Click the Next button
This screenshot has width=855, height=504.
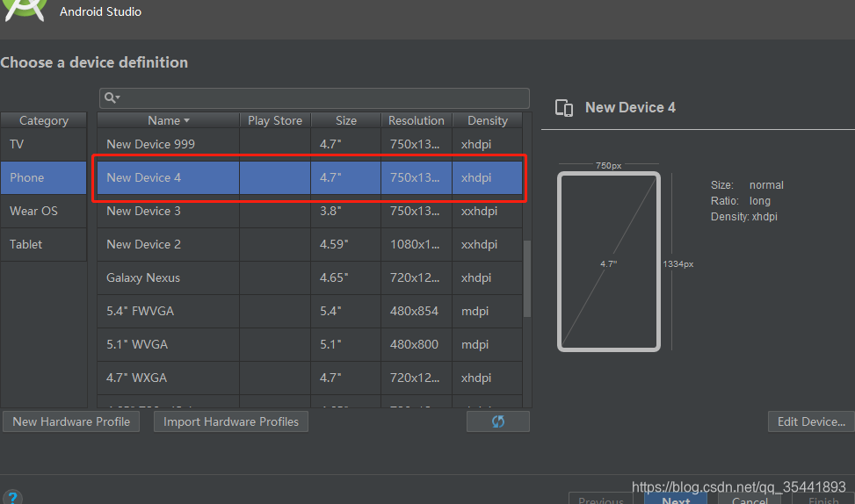[676, 499]
